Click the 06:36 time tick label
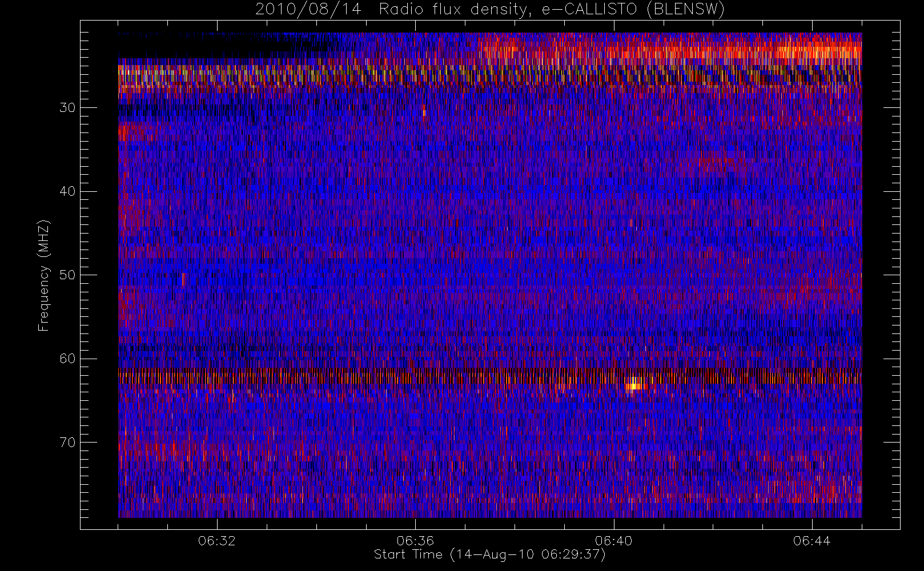Viewport: 924px width, 571px height. [415, 541]
